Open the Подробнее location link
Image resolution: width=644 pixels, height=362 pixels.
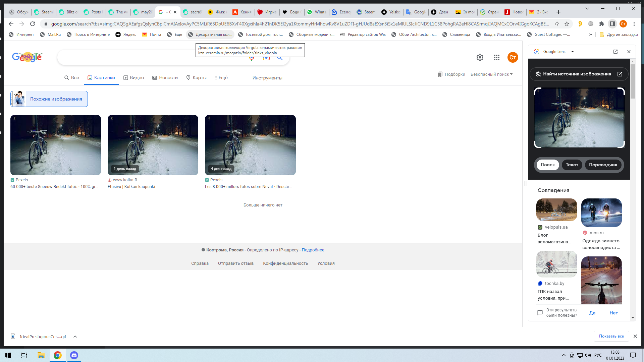point(313,250)
